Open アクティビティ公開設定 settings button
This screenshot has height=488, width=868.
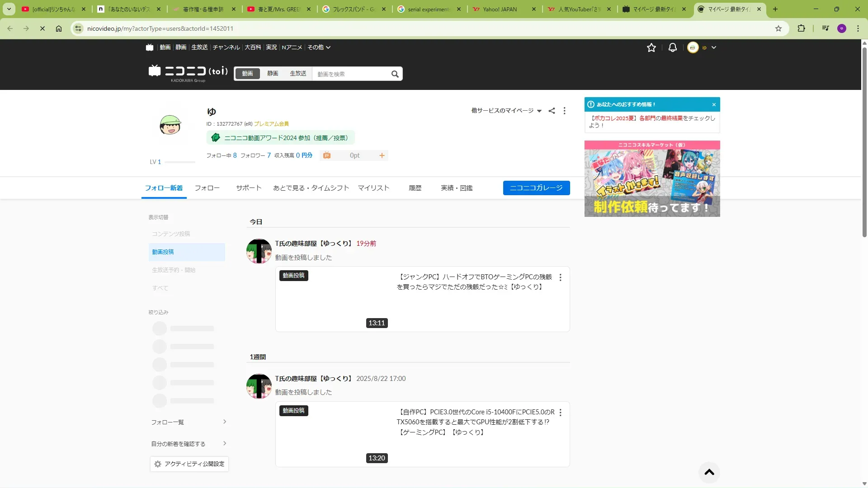(x=189, y=464)
